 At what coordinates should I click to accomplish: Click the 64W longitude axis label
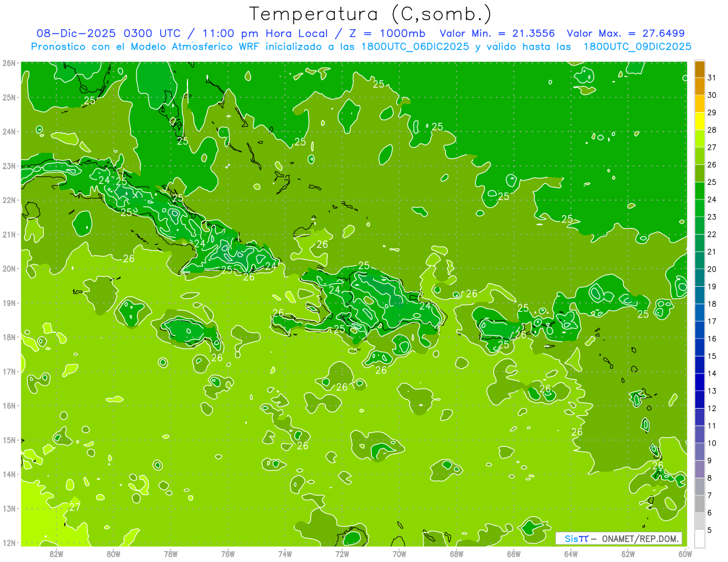coord(571,554)
